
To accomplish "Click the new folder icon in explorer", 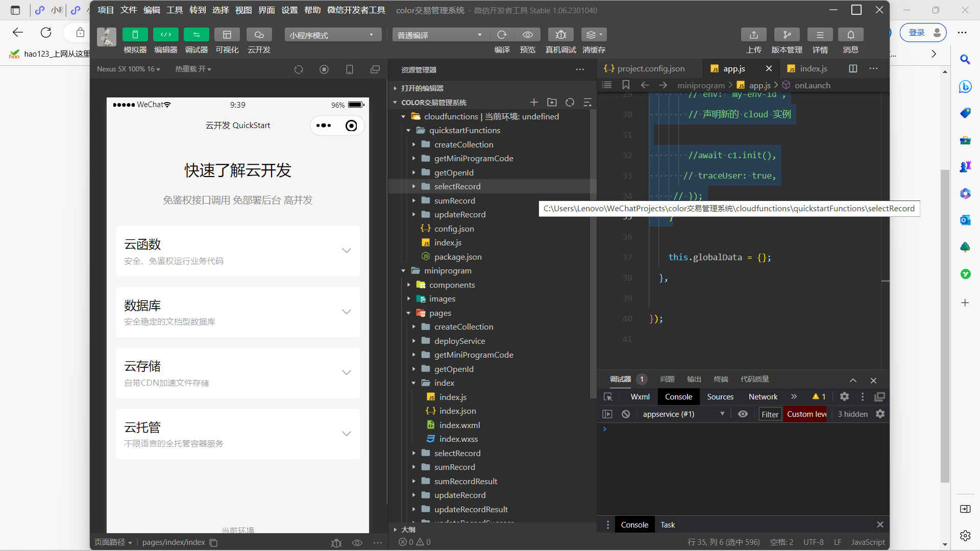I will 552,103.
